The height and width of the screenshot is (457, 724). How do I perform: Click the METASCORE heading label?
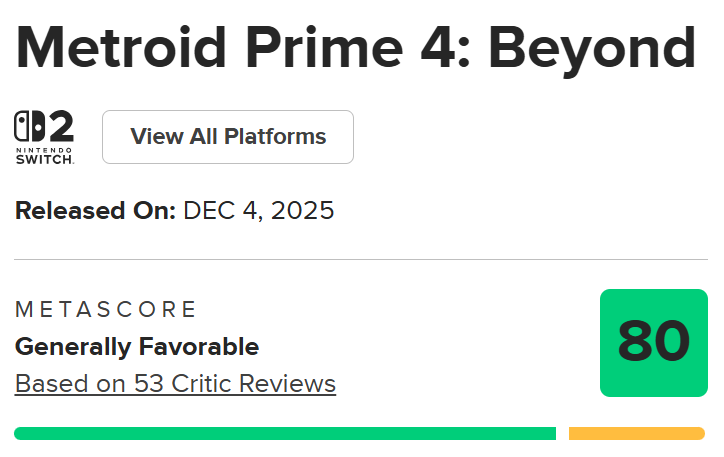pyautogui.click(x=106, y=310)
